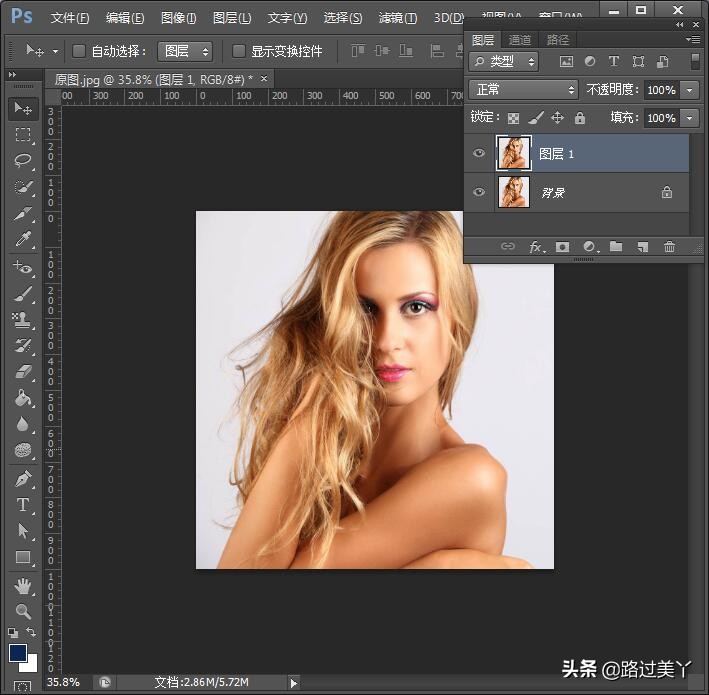Screen dimensions: 709x695
Task: Hide the 背景 layer visibility
Action: coord(479,192)
